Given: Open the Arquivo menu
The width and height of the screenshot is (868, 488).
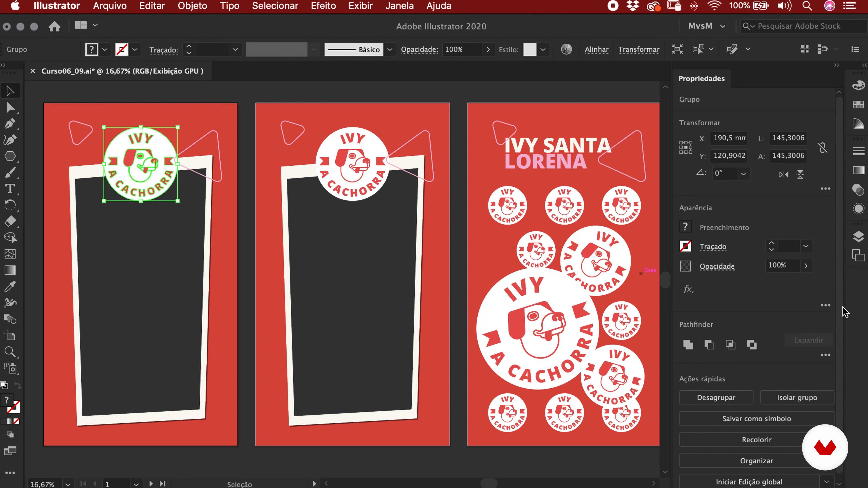Looking at the screenshot, I should [x=110, y=6].
